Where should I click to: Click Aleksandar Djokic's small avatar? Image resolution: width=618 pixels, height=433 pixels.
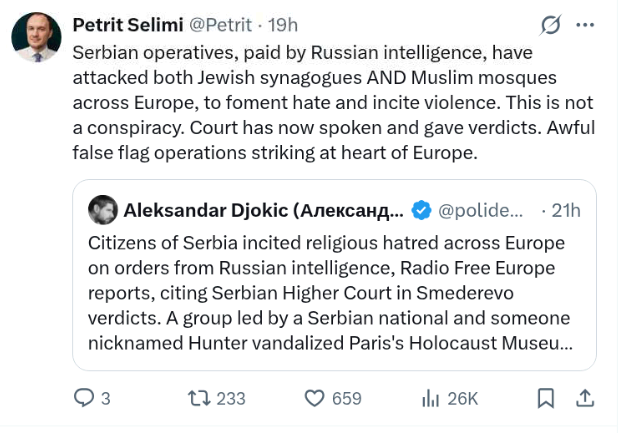pyautogui.click(x=102, y=210)
